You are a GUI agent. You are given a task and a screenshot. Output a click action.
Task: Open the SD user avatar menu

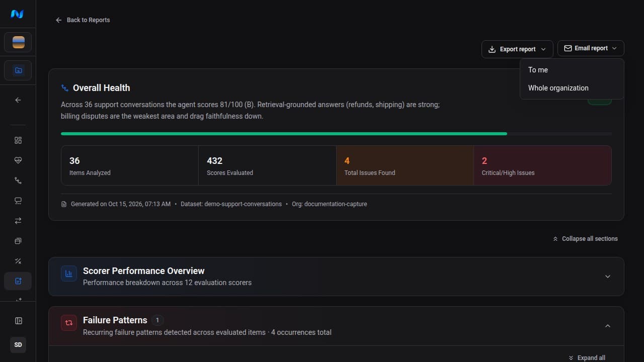click(18, 345)
